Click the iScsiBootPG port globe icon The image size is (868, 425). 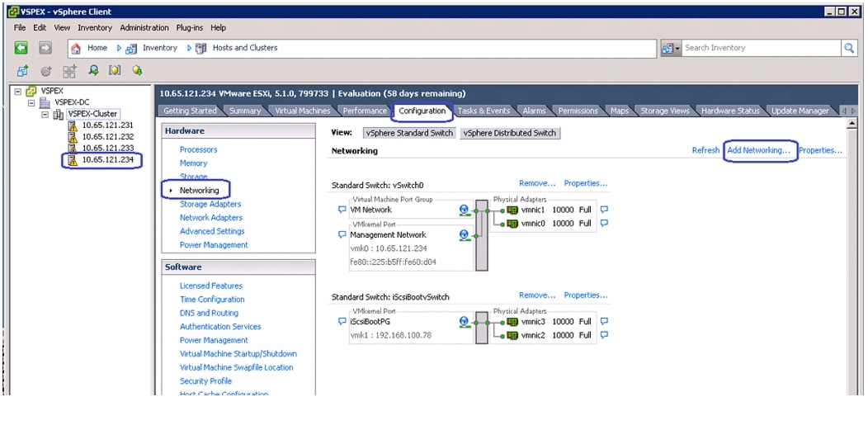pyautogui.click(x=465, y=322)
